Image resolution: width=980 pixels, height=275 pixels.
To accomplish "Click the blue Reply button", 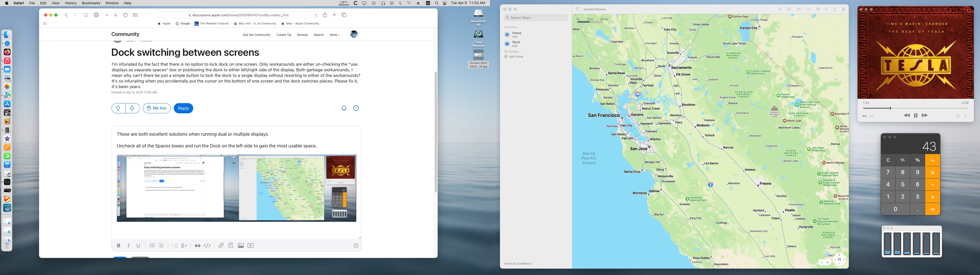I will pos(183,108).
